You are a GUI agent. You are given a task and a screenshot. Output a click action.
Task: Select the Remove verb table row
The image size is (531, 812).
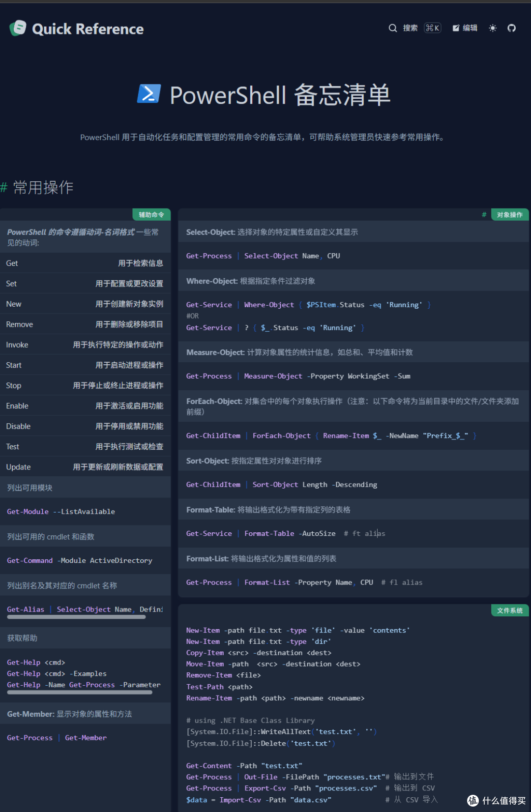point(85,324)
